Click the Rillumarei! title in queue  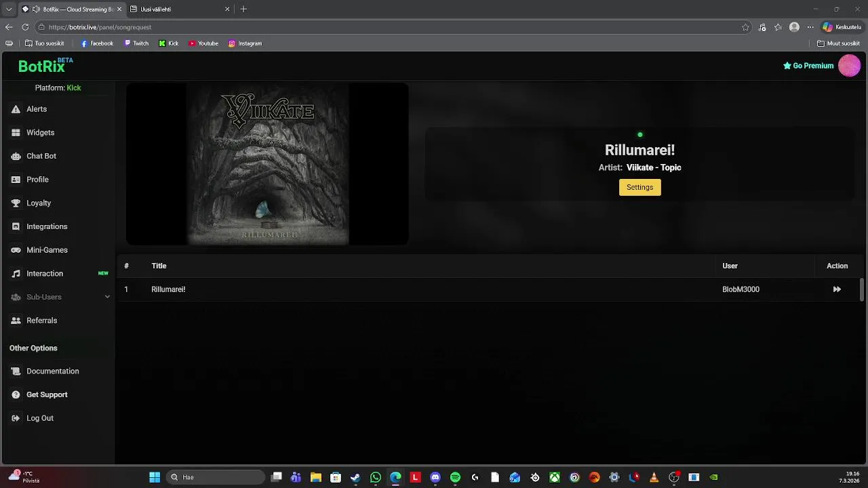(x=168, y=289)
